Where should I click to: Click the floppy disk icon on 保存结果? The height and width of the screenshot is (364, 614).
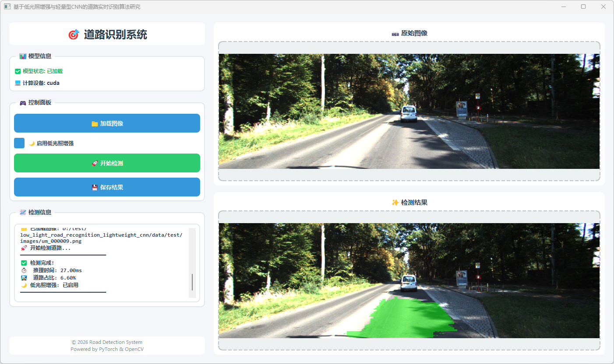95,187
